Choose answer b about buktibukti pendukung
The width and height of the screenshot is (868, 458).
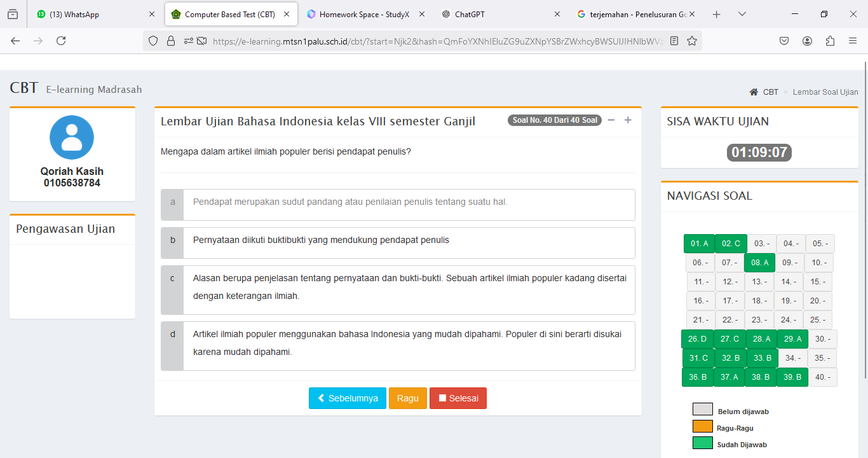(x=398, y=243)
